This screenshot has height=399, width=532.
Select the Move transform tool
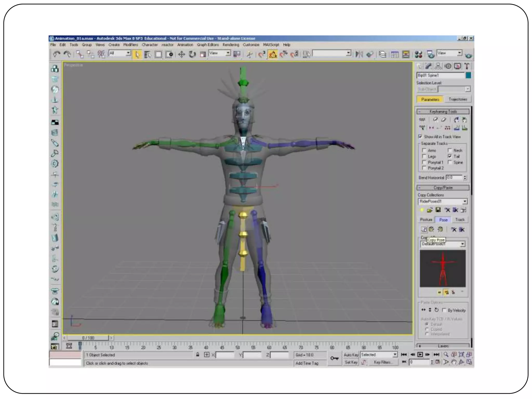pos(181,54)
